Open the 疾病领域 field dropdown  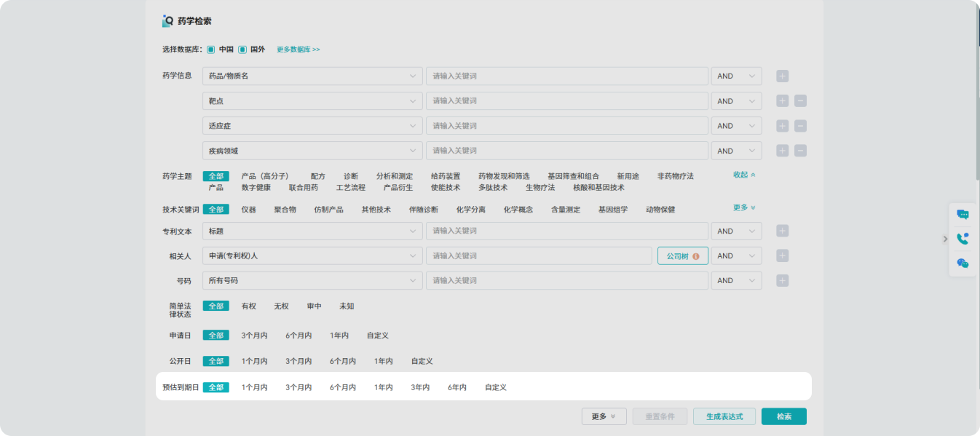pos(312,151)
